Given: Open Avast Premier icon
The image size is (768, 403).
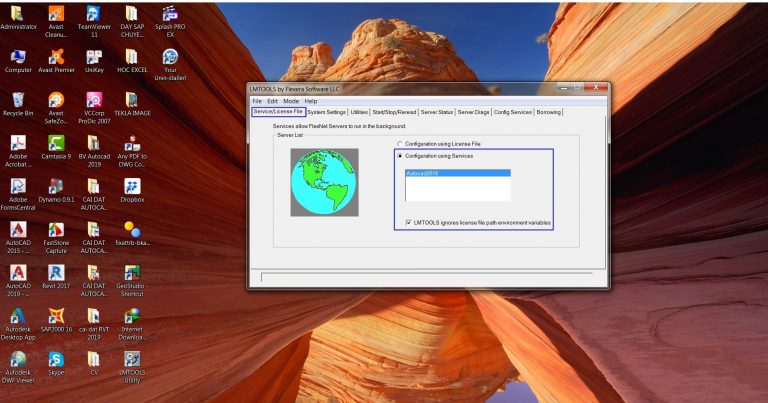Looking at the screenshot, I should [x=56, y=60].
